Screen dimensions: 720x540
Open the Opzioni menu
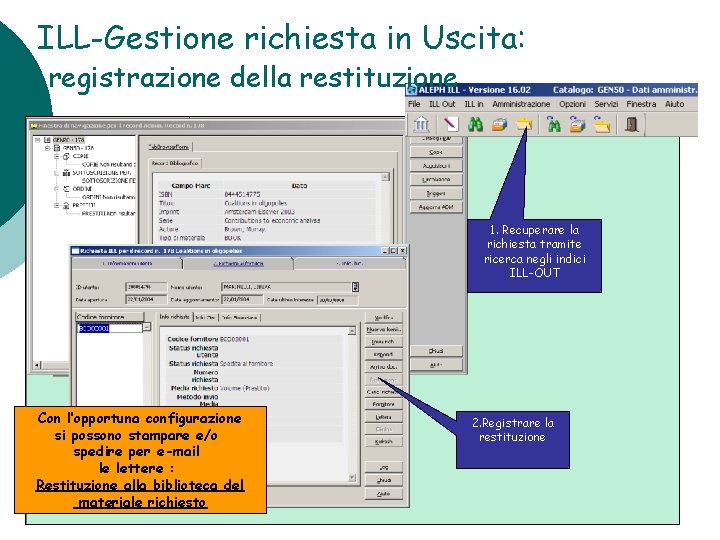tap(573, 104)
